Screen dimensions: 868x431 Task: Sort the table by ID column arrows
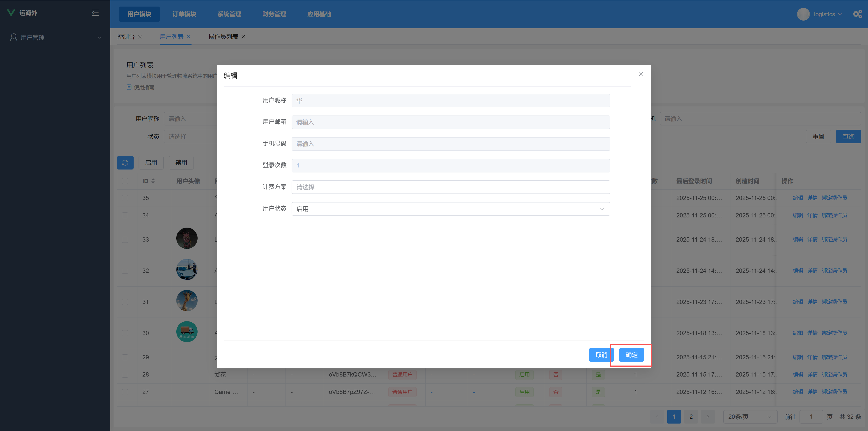point(153,181)
